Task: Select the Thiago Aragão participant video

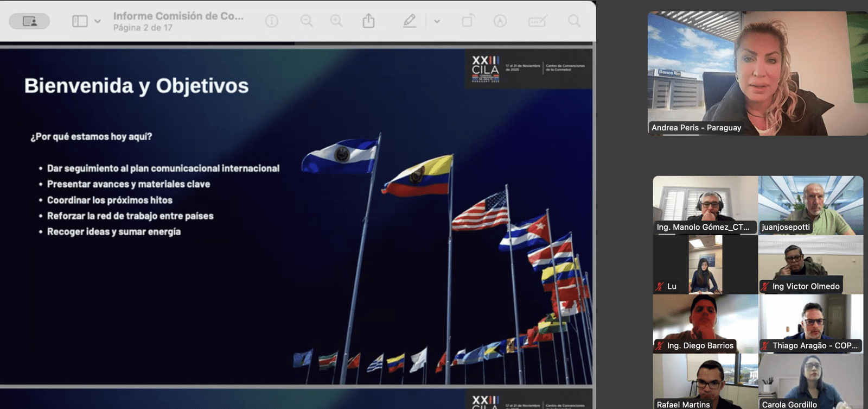Action: pyautogui.click(x=810, y=324)
